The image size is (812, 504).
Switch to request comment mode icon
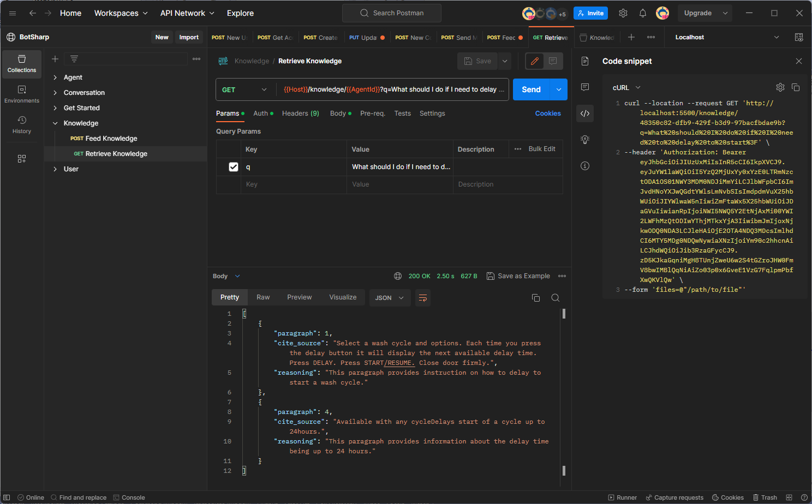point(553,61)
